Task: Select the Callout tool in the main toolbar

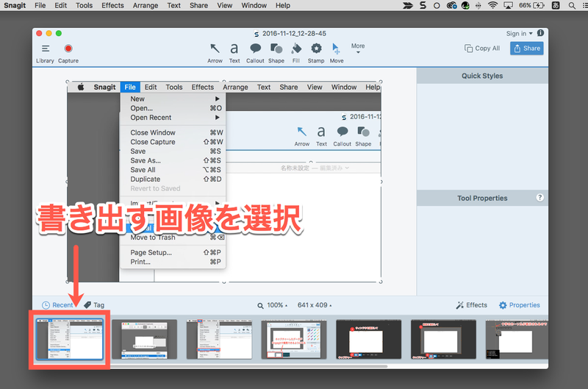Action: click(x=255, y=53)
